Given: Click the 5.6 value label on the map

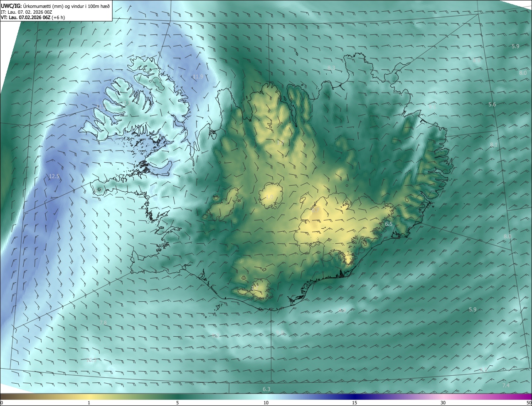Looking at the screenshot, I should point(492,105).
